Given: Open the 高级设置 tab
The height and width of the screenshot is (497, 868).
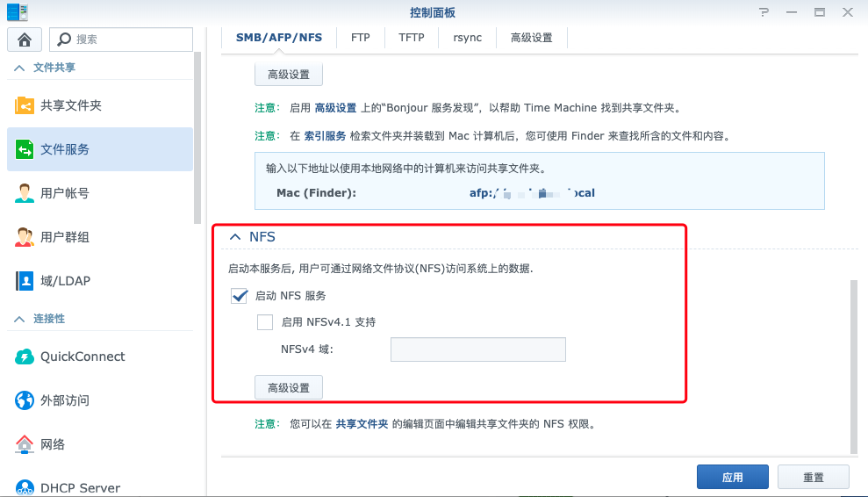Looking at the screenshot, I should pyautogui.click(x=532, y=38).
